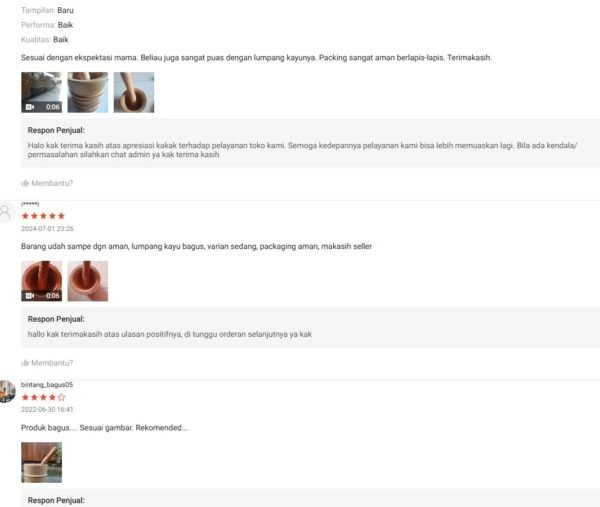Play the first review's 0:06 video thumbnail

(x=41, y=92)
